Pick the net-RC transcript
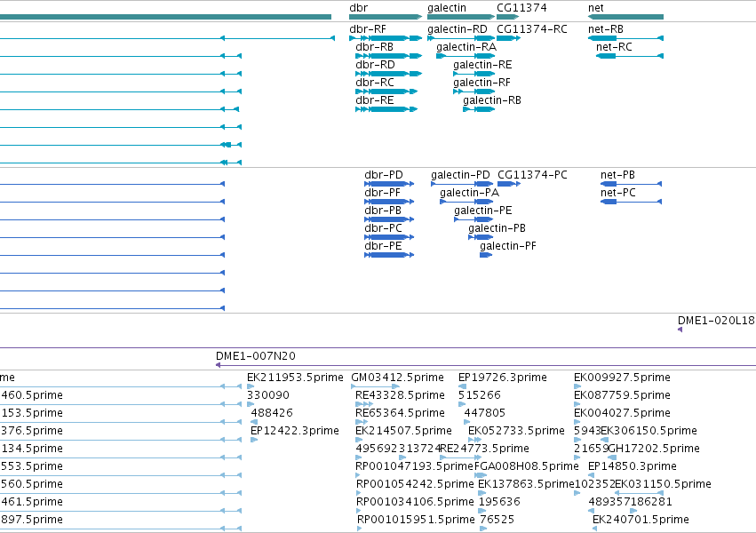The width and height of the screenshot is (756, 533). pos(630,56)
